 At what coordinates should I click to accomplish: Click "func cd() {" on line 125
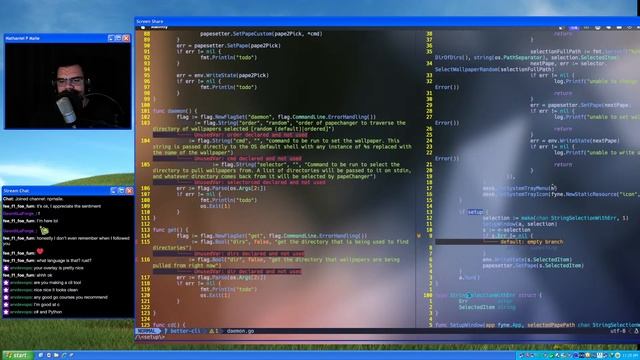click(x=169, y=325)
